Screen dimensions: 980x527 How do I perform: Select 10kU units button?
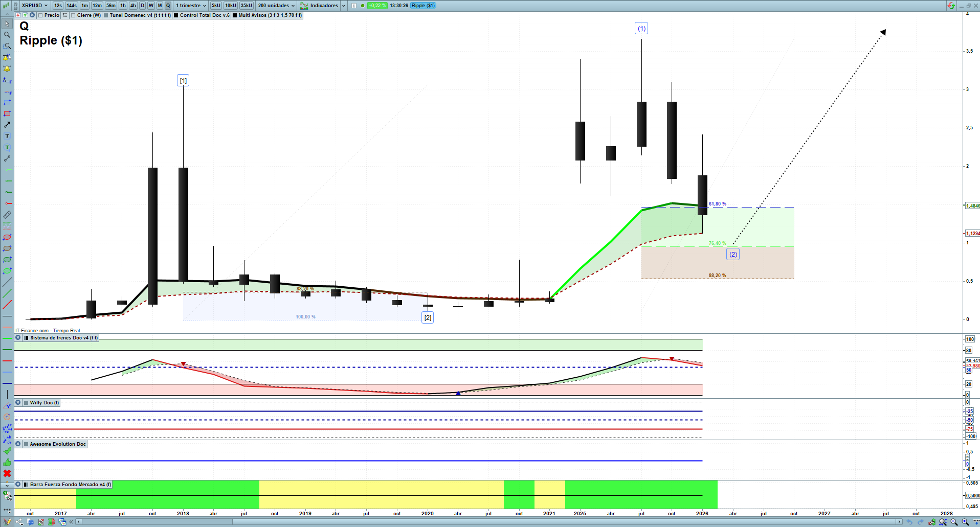(x=231, y=6)
